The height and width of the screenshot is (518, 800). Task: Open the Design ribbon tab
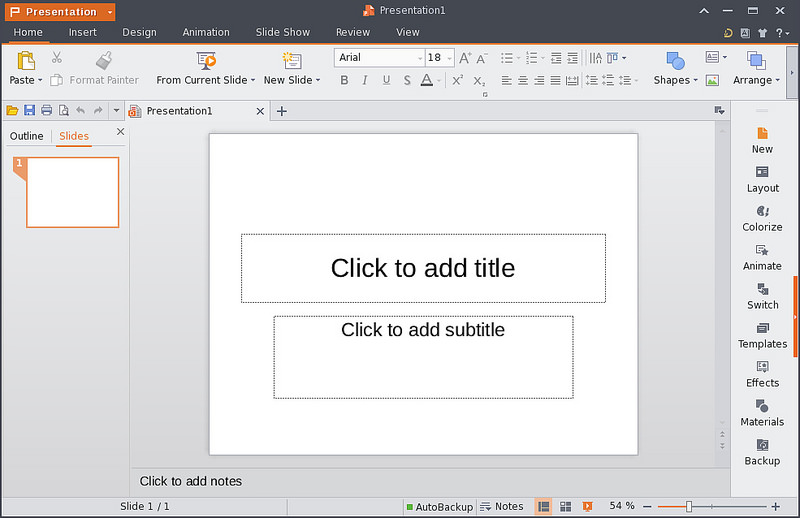pos(139,32)
